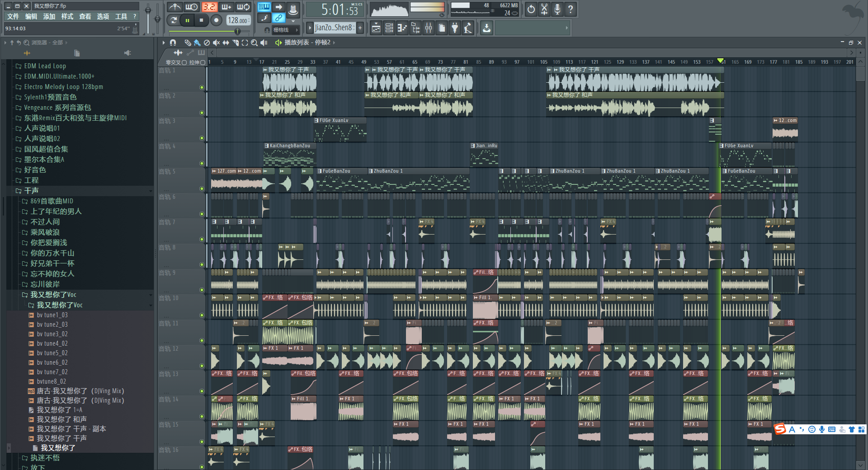This screenshot has height=470, width=868.
Task: Collapse the 干声 folder in browser
Action: (x=32, y=191)
